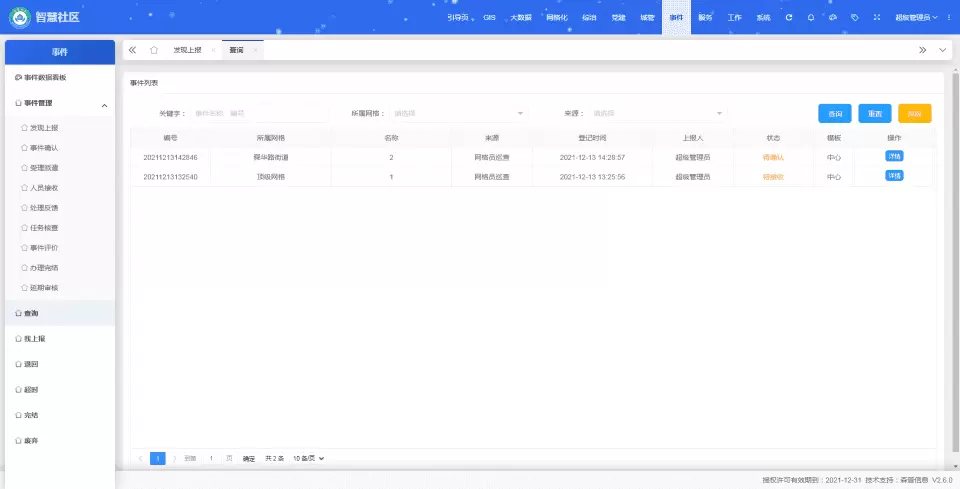960x489 pixels.
Task: Switch to the 查询 tab
Action: (236, 50)
